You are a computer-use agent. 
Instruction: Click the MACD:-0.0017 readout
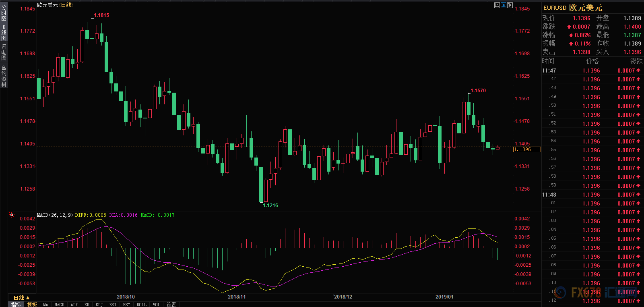(x=157, y=215)
